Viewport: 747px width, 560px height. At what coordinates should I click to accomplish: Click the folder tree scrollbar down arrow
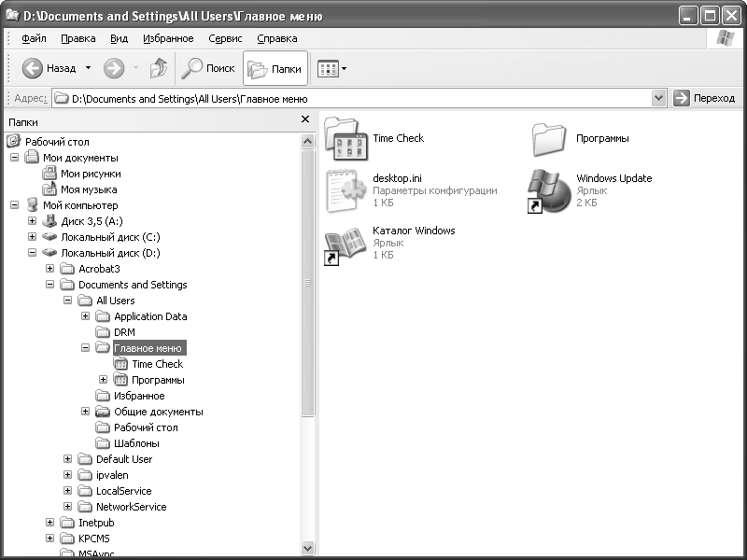[x=308, y=548]
